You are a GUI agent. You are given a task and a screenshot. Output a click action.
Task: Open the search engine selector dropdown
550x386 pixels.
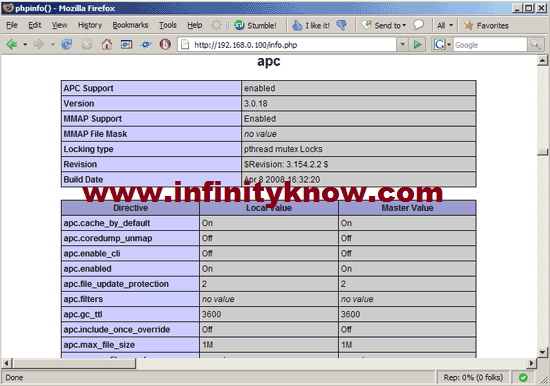(442, 45)
